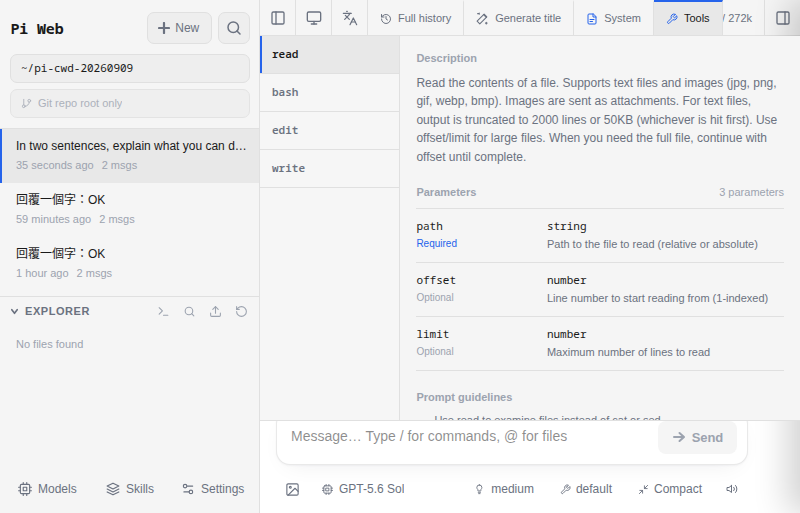
Task: Compact the conversation context
Action: click(670, 489)
